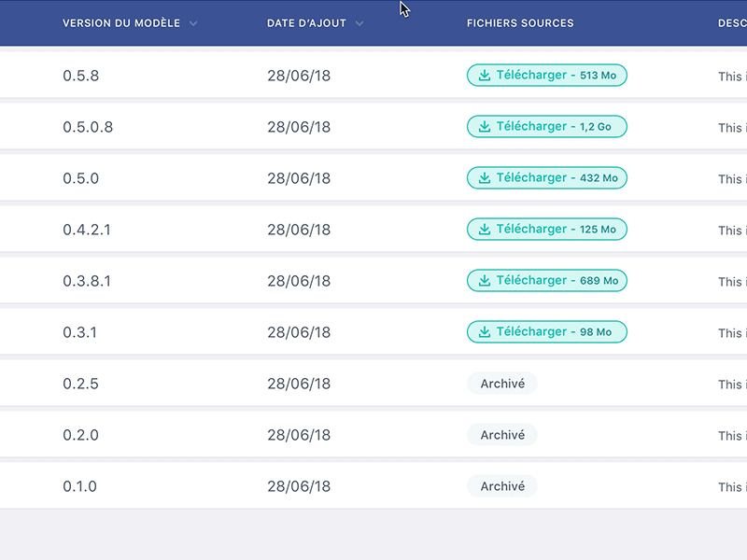
Task: Select the partially visible Description column header
Action: (733, 23)
